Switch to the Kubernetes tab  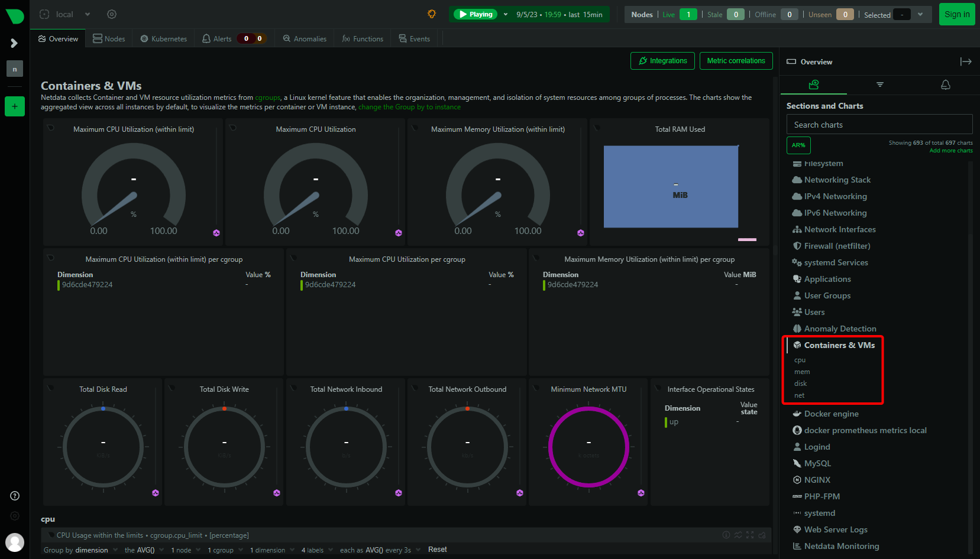163,38
